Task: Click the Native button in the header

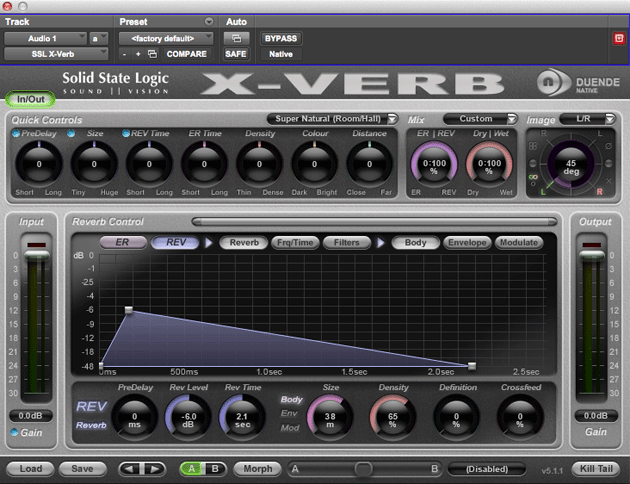Action: click(281, 54)
